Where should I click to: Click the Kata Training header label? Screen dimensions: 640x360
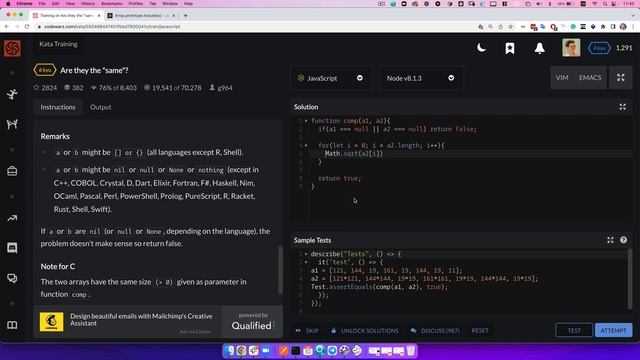58,44
